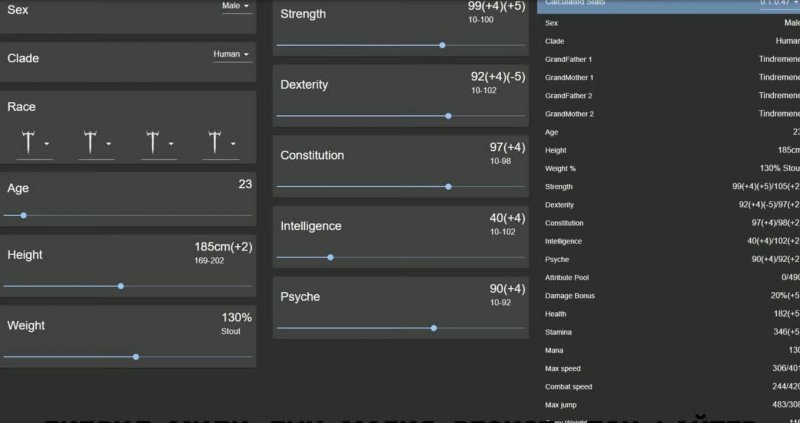Open the Clade dropdown showing Human
Image resolution: width=800 pixels, height=423 pixels.
pyautogui.click(x=232, y=54)
